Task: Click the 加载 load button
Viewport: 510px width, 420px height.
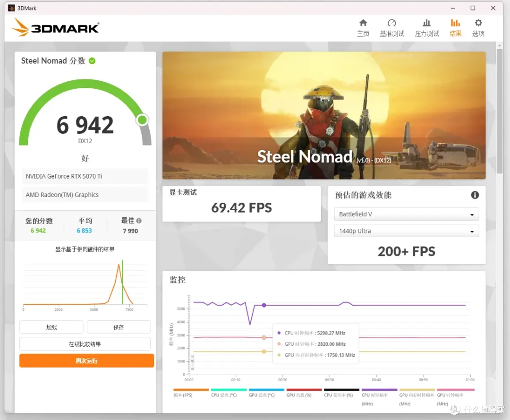Action: (51, 327)
